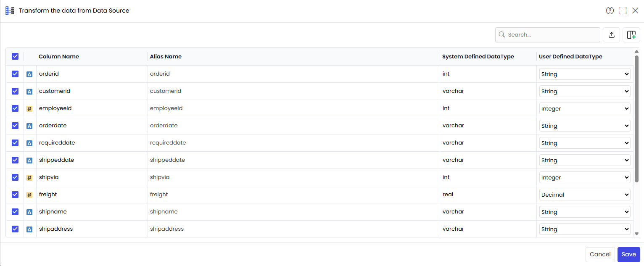Click the Alias Name header
The image size is (644, 266).
166,57
